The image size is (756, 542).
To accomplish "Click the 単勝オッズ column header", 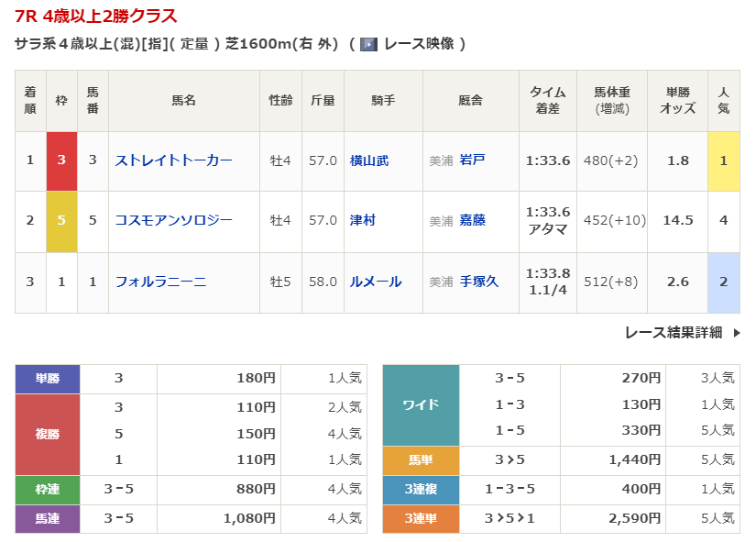I will (677, 100).
